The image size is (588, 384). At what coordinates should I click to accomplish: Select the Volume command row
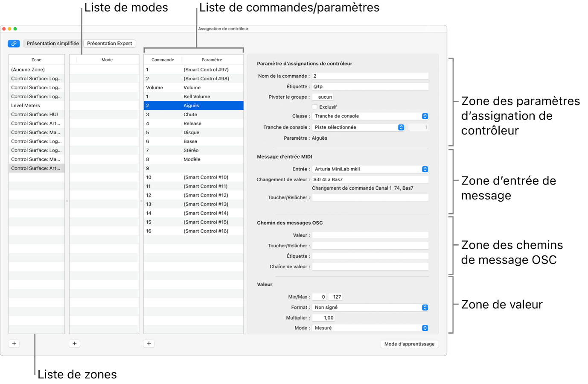[x=193, y=87]
